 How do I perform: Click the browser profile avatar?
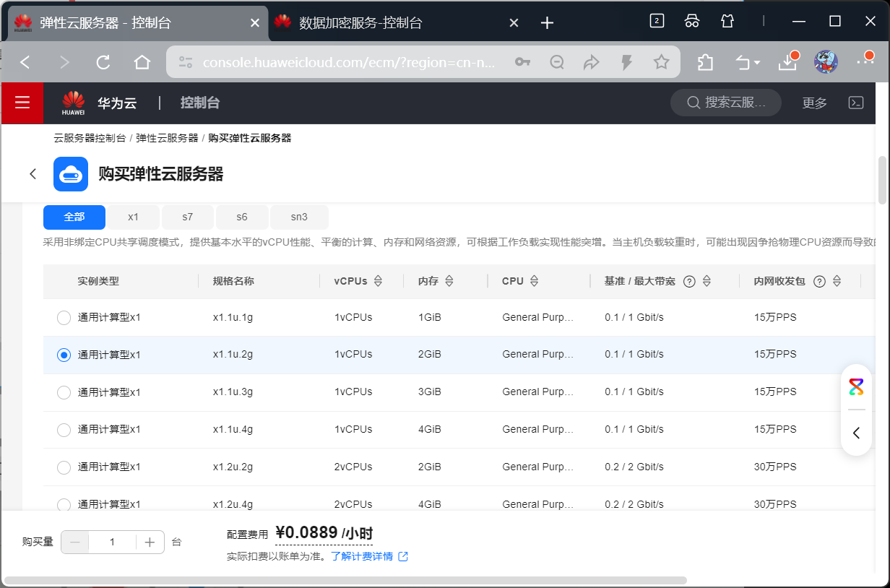pyautogui.click(x=826, y=62)
